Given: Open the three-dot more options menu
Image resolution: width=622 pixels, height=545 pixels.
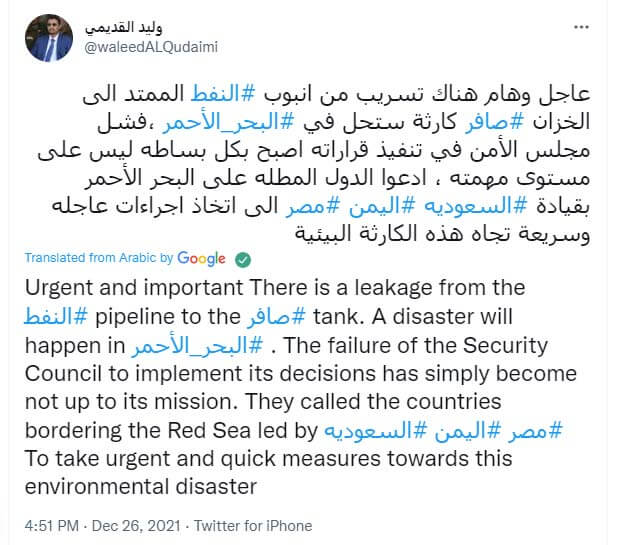Looking at the screenshot, I should click(x=581, y=27).
